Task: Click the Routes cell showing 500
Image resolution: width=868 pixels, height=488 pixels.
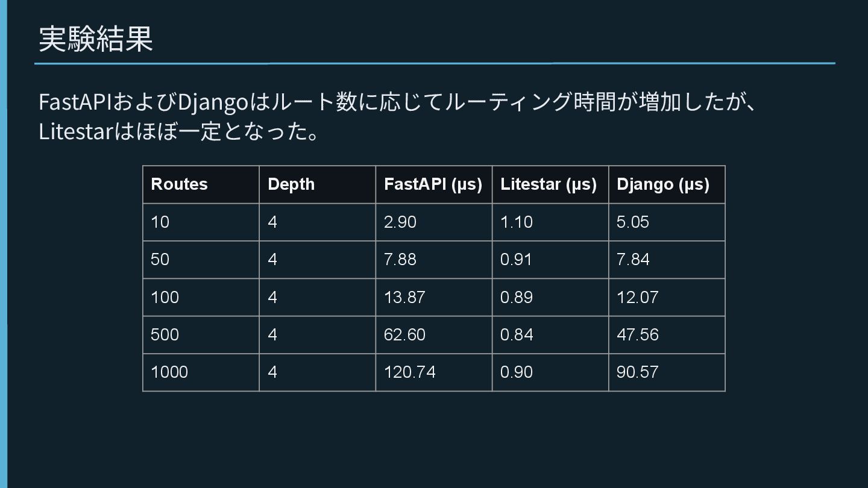Action: pyautogui.click(x=165, y=334)
